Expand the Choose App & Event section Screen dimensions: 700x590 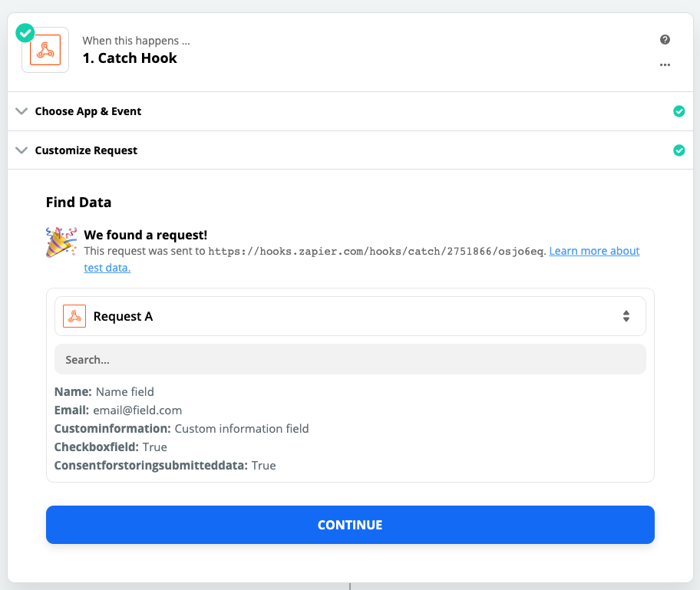click(x=350, y=111)
